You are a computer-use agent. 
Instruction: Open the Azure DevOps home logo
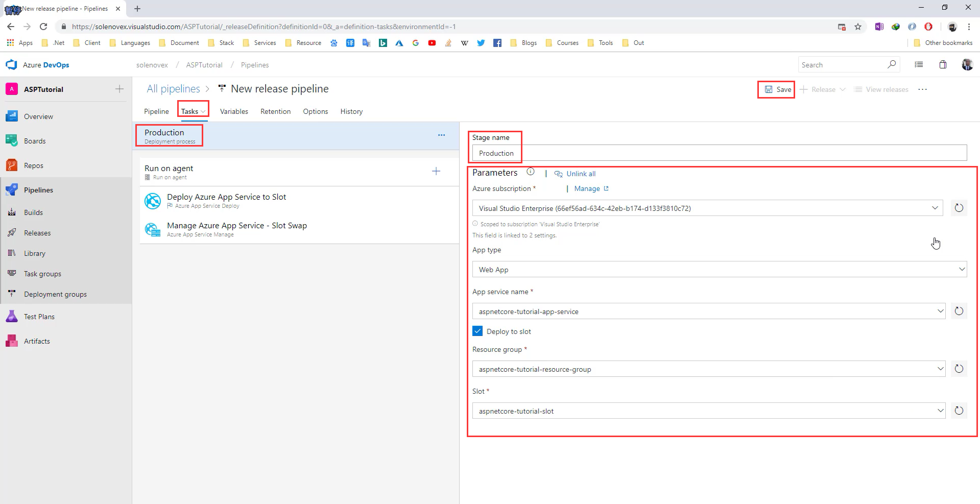[37, 65]
